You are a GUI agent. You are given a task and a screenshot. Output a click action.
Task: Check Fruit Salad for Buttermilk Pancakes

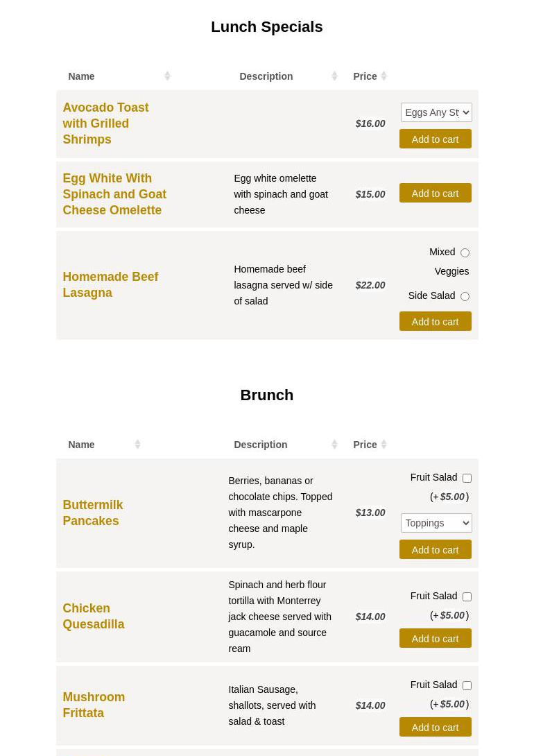tap(467, 479)
